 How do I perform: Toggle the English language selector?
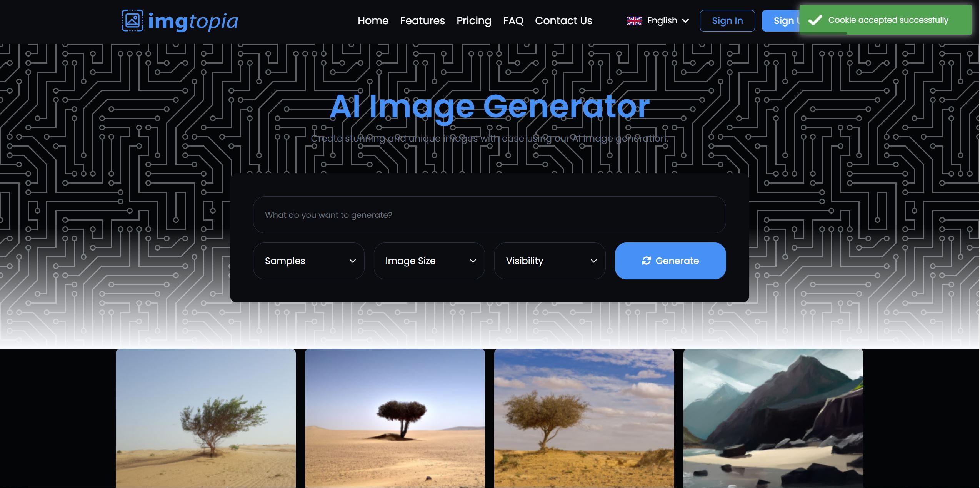tap(657, 21)
